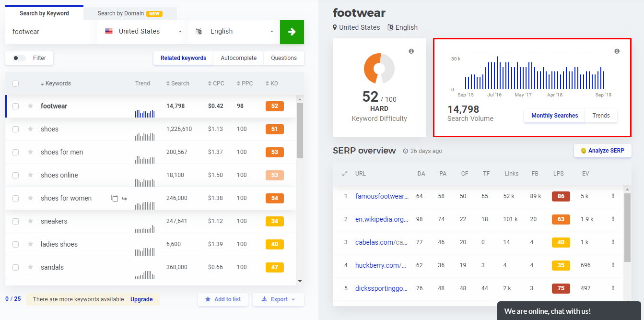The width and height of the screenshot is (644, 320).
Task: Open info icon on Search Volume chart
Action: tap(617, 51)
